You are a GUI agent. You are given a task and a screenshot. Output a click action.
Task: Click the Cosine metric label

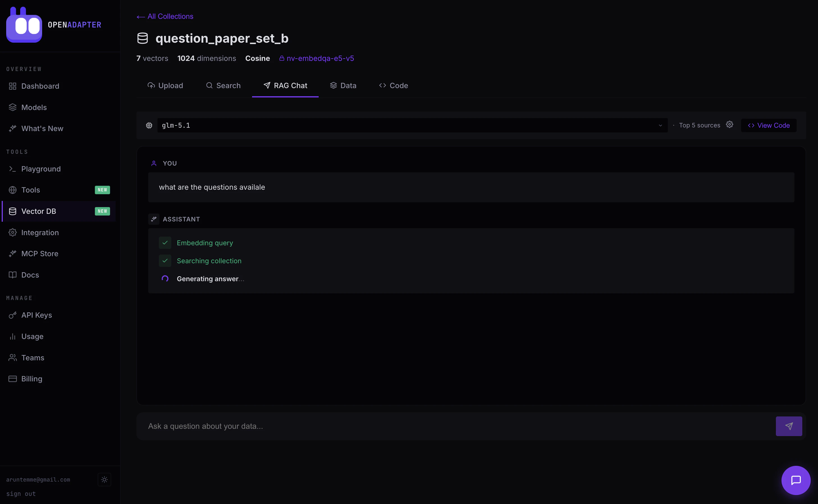tap(257, 58)
